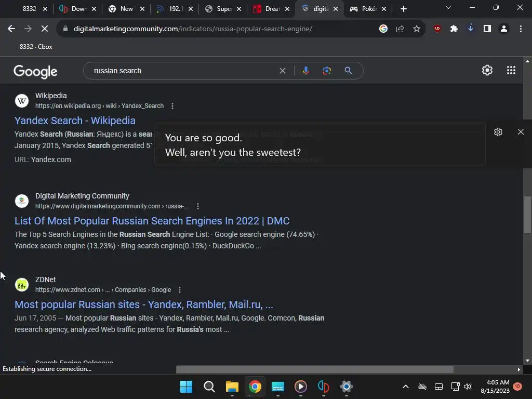Image resolution: width=532 pixels, height=399 pixels.
Task: Switch to the 192.1 tab
Action: coord(175,9)
